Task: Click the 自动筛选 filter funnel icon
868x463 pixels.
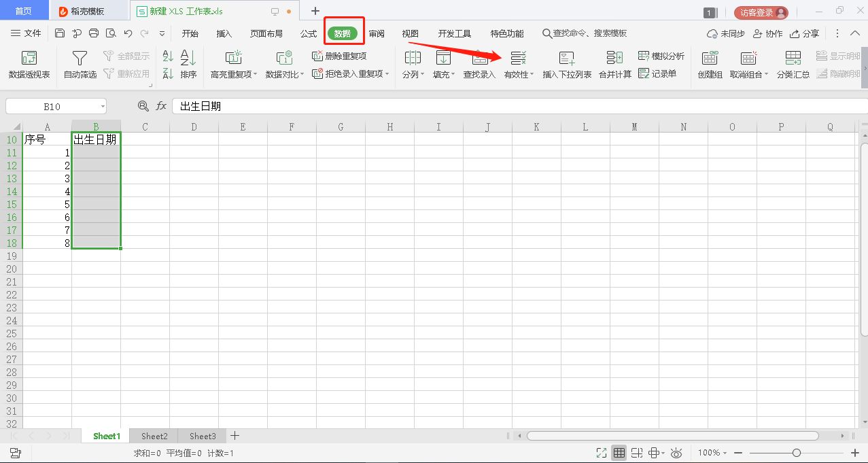Action: [80, 58]
